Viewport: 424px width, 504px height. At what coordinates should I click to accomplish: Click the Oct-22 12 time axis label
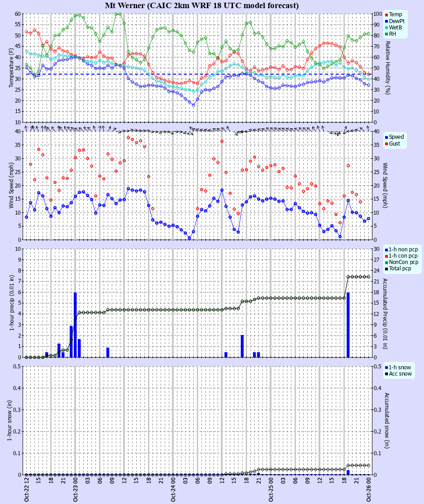tap(27, 489)
